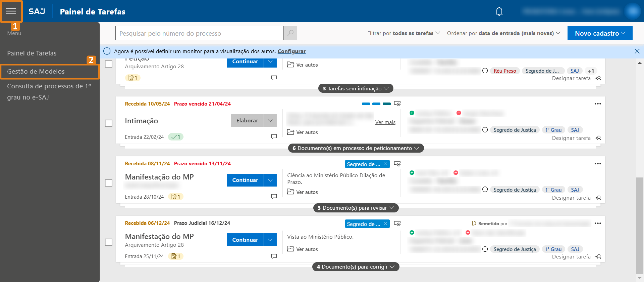Select checkbox for task received 08/11/24
The height and width of the screenshot is (282, 644).
tap(108, 183)
